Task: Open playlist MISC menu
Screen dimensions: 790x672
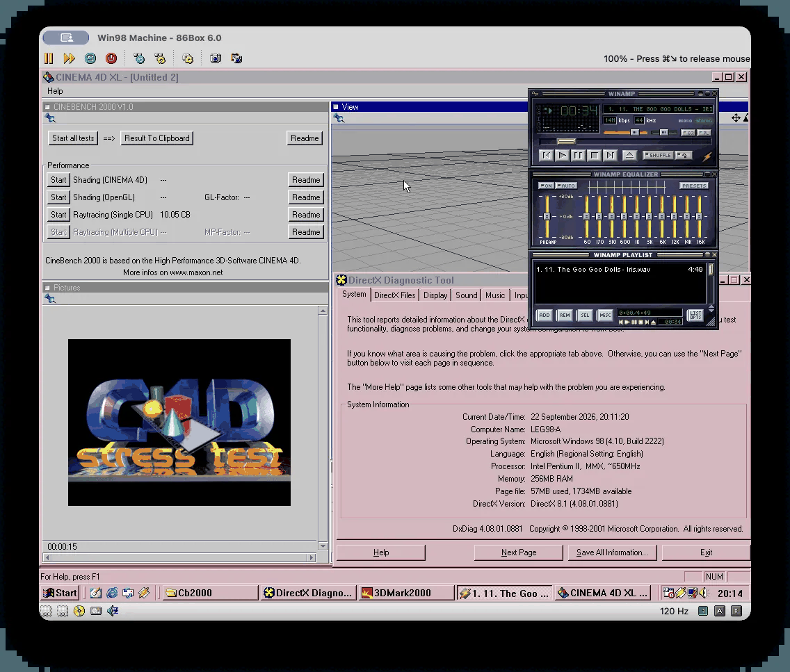Action: [605, 315]
